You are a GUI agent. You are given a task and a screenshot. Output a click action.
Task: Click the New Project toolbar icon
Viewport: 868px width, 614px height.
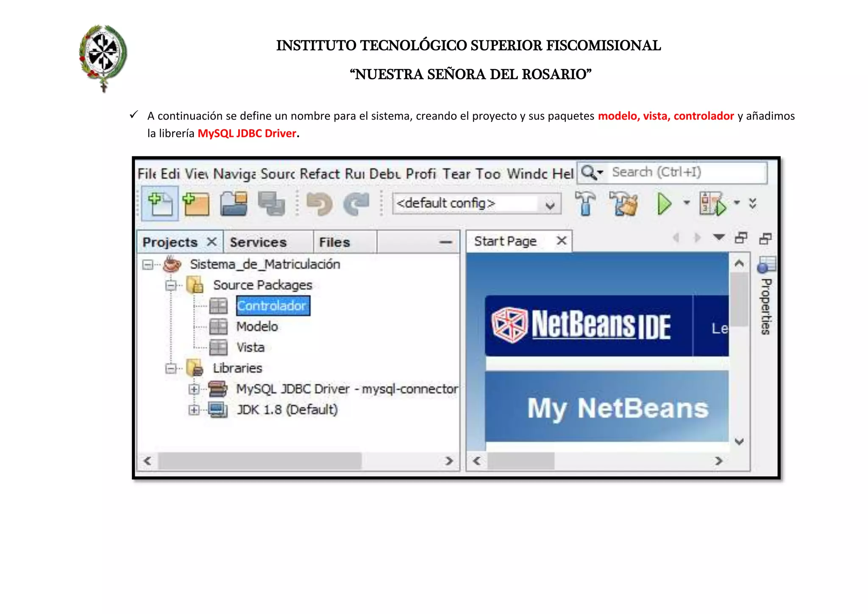click(196, 204)
